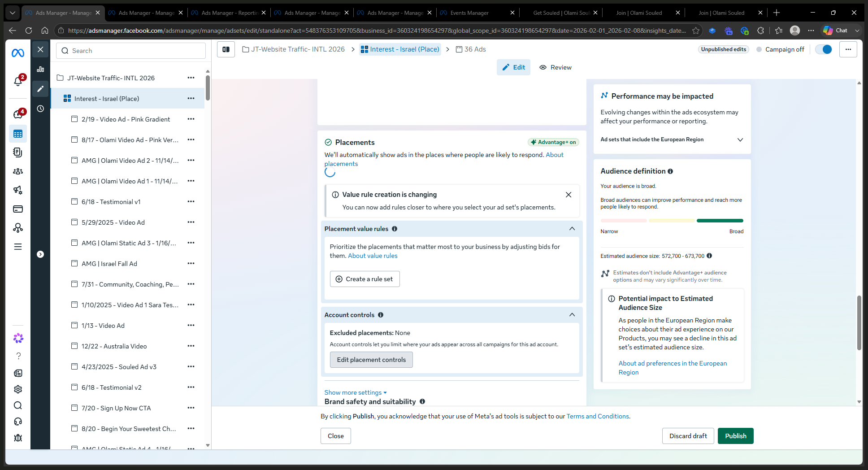Viewport: 868px width, 470px height.
Task: Switch to Ads Manager - Reporting browser tab
Action: (229, 13)
